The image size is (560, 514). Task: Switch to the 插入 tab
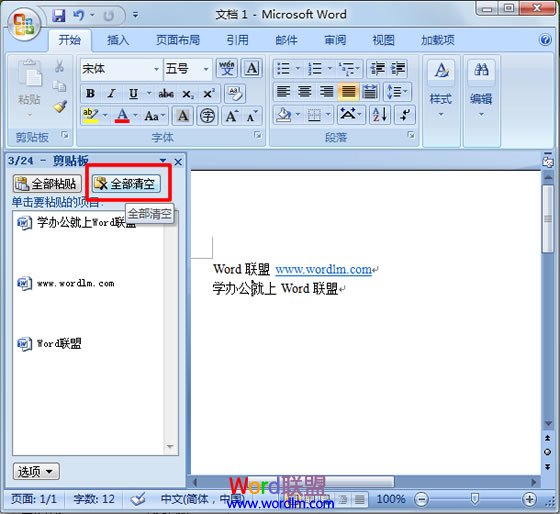click(118, 40)
